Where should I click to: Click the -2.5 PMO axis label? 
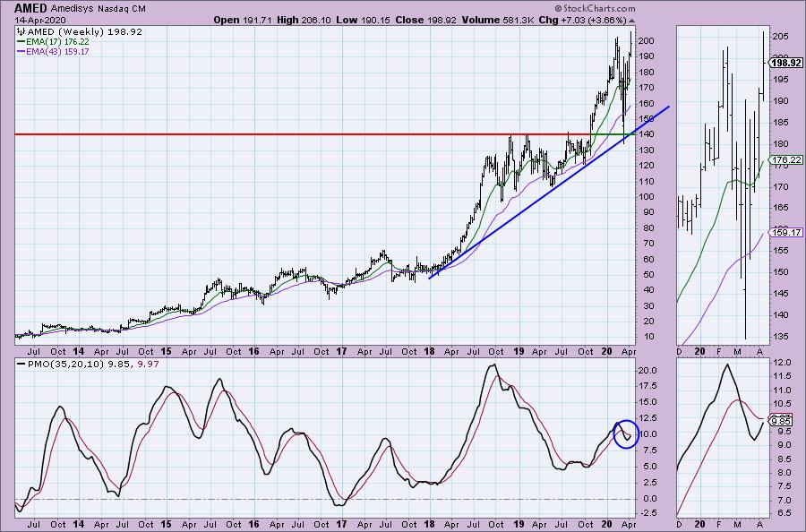coord(647,512)
